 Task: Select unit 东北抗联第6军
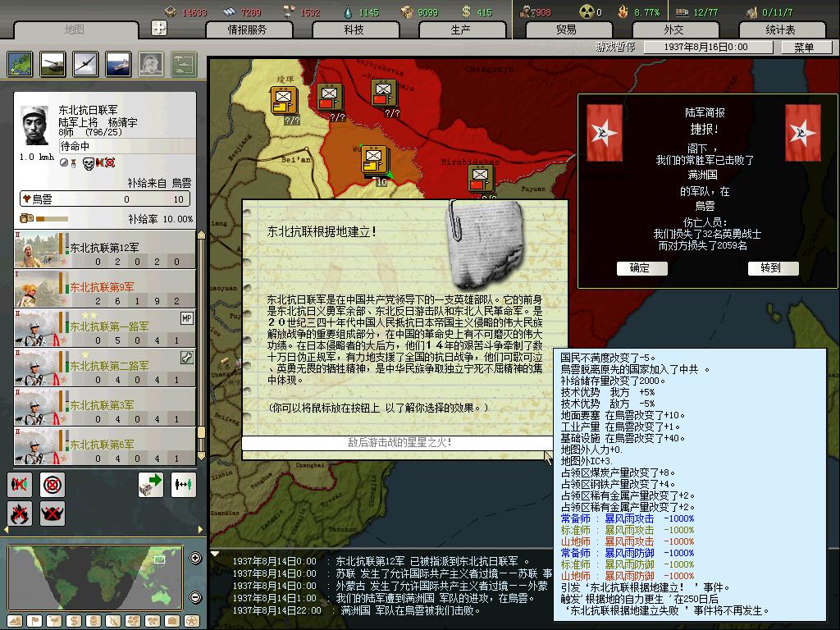coord(104,446)
